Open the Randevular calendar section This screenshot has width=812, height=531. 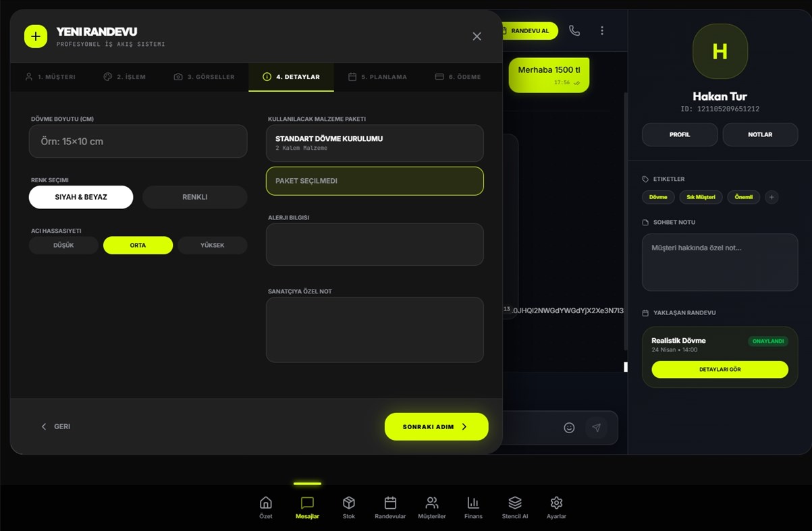[390, 507]
